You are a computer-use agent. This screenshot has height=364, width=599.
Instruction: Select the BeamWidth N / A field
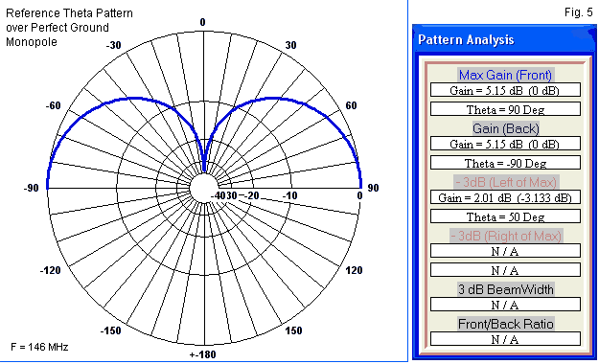coord(505,305)
